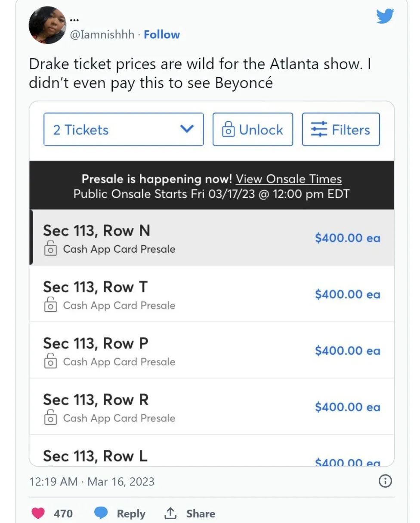Screen dimensions: 420x523
Task: Follow the @Iamnishhh account
Action: coord(162,34)
